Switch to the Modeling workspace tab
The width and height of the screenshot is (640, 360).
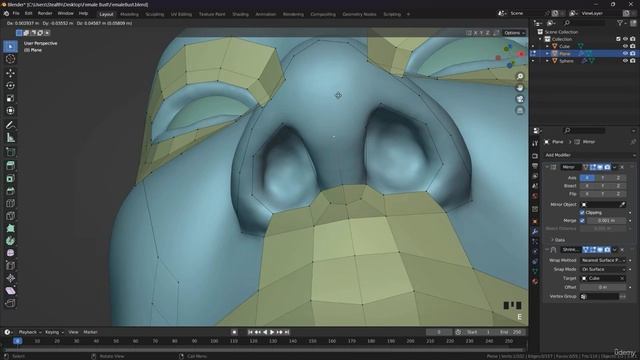point(129,14)
